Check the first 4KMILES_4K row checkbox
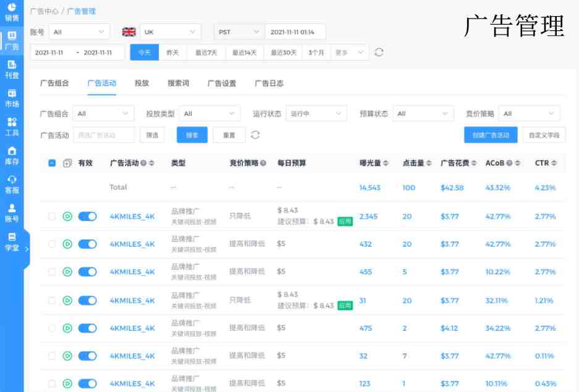579x392 pixels. (52, 217)
